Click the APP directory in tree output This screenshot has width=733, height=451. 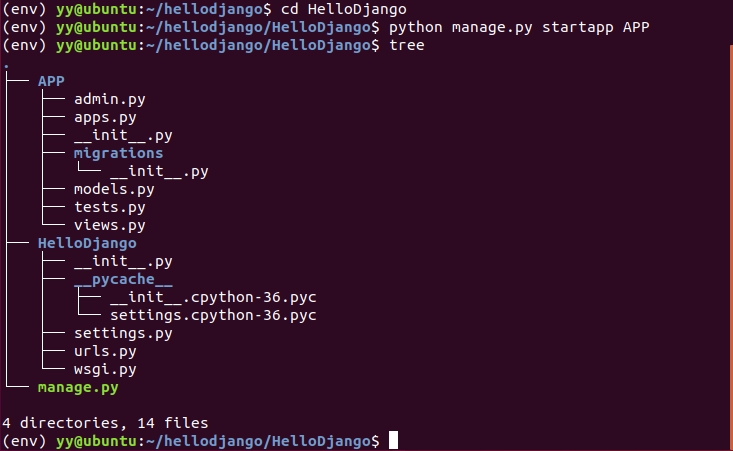(51, 81)
